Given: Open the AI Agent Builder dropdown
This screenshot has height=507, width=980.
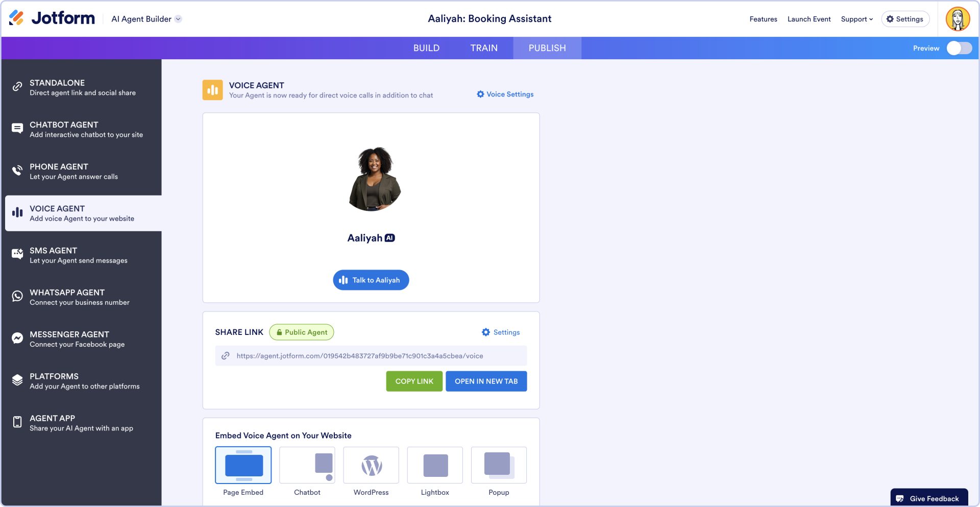Looking at the screenshot, I should [146, 19].
